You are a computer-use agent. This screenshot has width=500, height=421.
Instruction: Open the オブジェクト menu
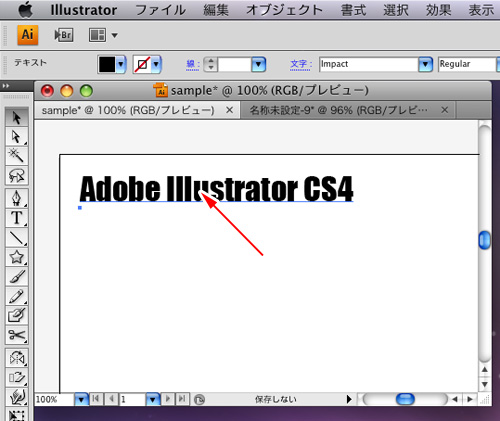pos(285,10)
